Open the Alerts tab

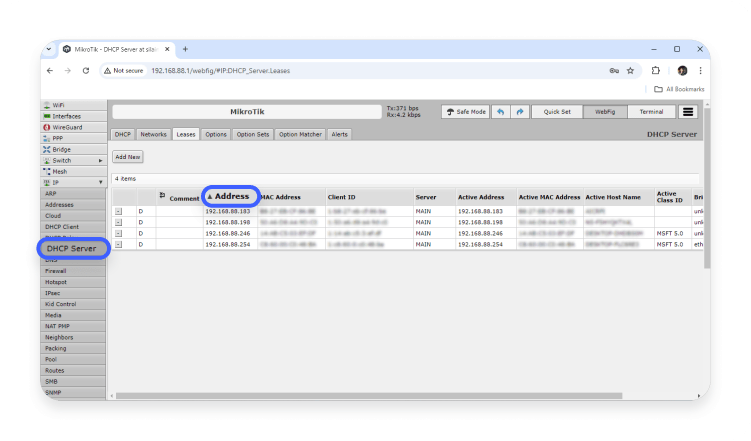click(x=340, y=135)
